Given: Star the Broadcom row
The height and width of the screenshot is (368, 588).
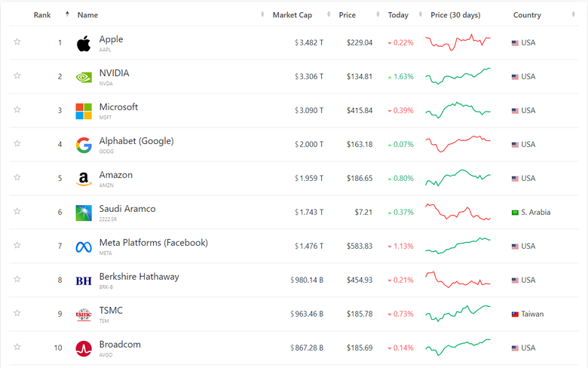Looking at the screenshot, I should point(17,347).
